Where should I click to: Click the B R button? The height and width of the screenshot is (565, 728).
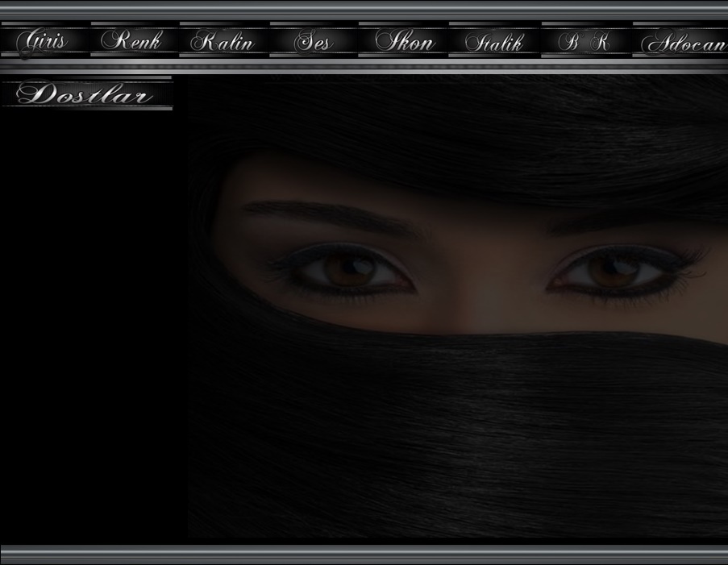point(585,40)
